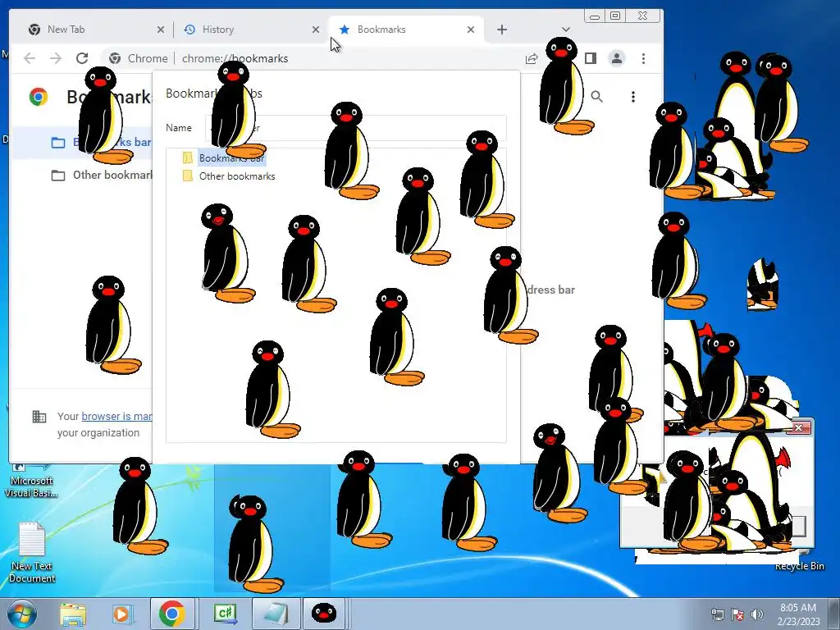Select Bookmarks bar in sidebar

pyautogui.click(x=83, y=143)
